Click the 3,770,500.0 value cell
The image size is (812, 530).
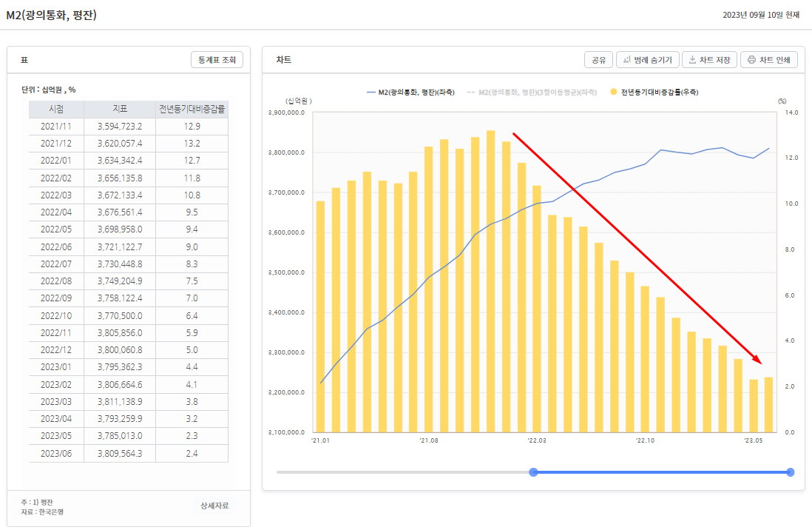coord(120,315)
